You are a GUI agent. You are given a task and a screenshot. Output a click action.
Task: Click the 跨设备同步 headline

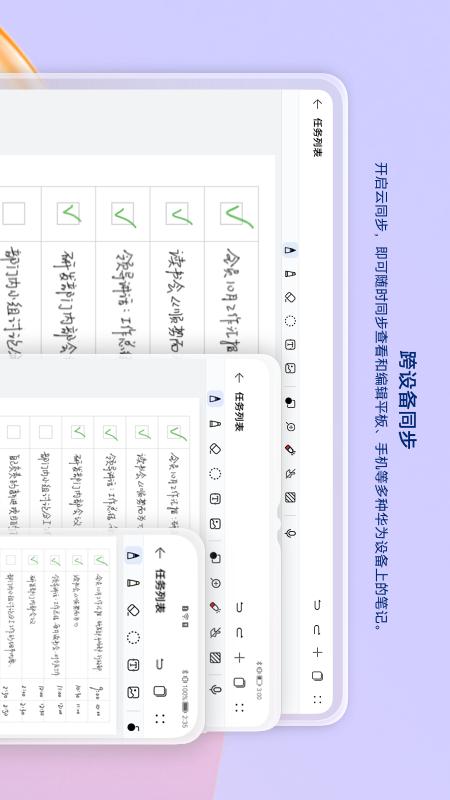click(x=407, y=399)
